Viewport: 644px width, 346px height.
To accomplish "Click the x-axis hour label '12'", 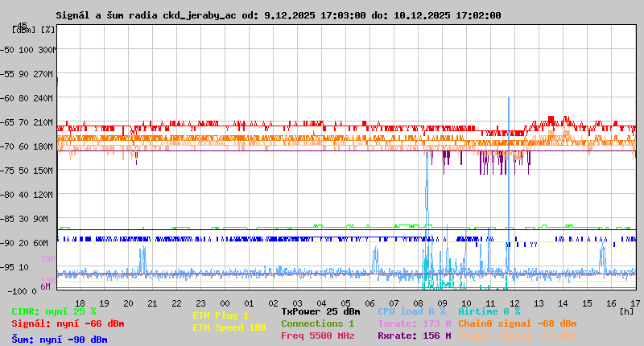I will (x=514, y=303).
